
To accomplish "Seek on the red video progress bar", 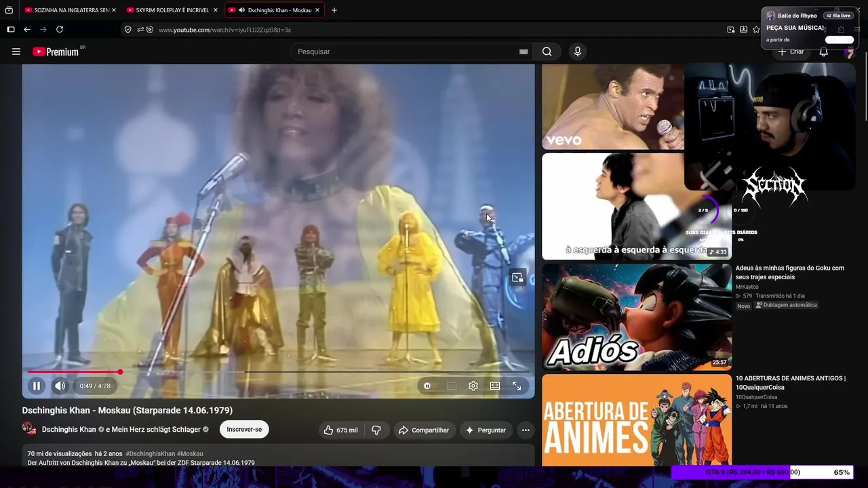I will [x=278, y=371].
